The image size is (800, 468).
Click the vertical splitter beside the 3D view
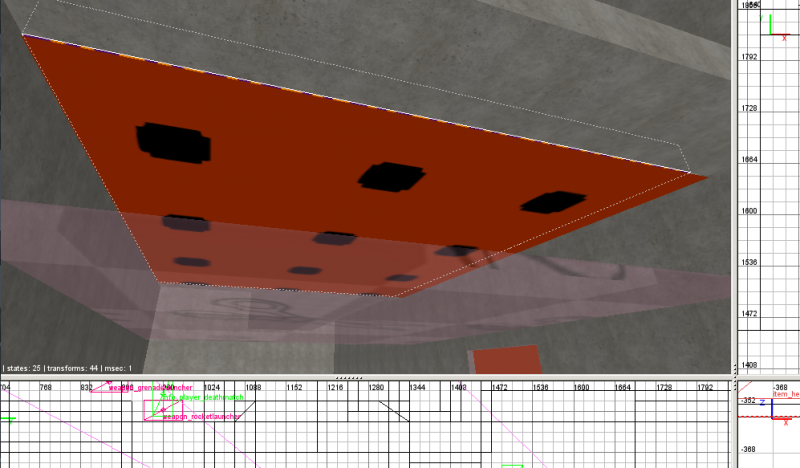coord(735,190)
